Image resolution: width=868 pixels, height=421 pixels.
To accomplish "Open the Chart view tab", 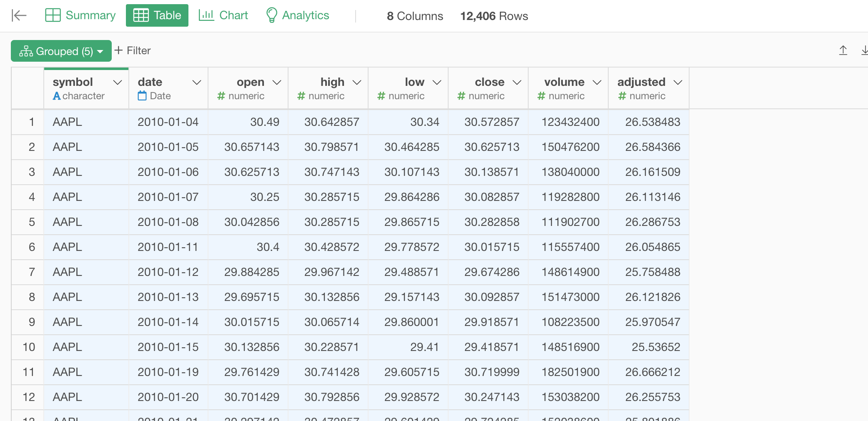I will (x=223, y=15).
